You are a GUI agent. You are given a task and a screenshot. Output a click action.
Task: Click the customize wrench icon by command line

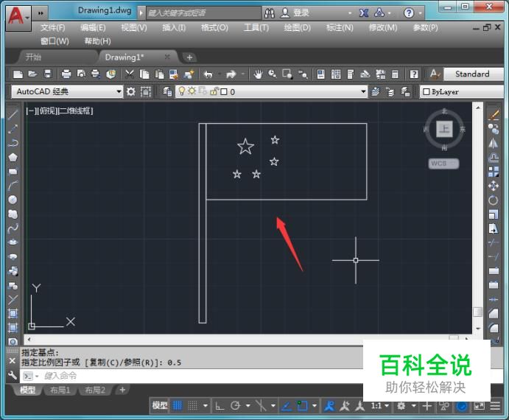[12, 376]
